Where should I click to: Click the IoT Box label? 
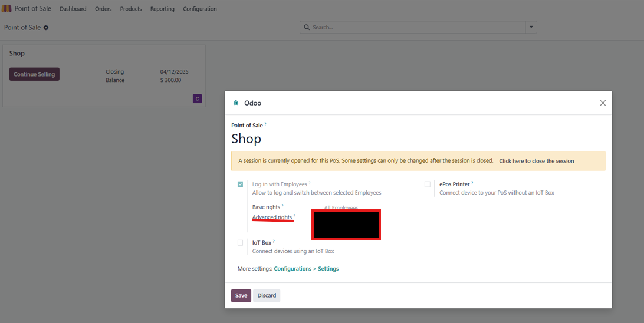pyautogui.click(x=262, y=243)
